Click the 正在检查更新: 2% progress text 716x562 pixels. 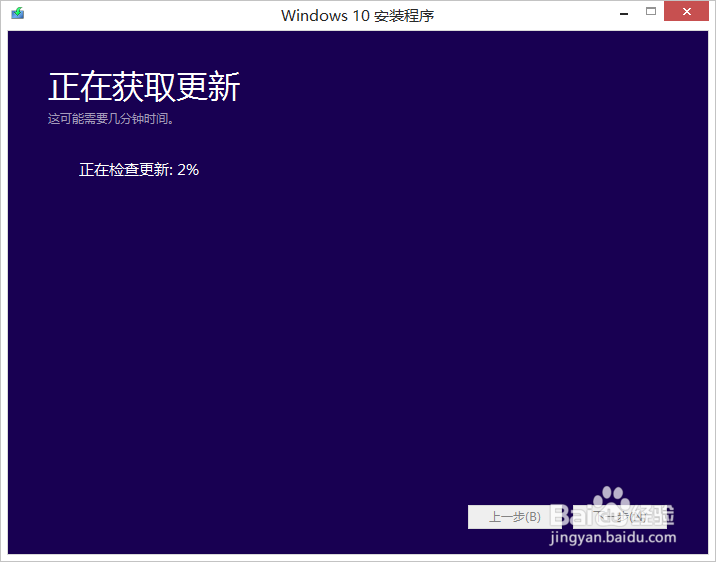coord(139,170)
